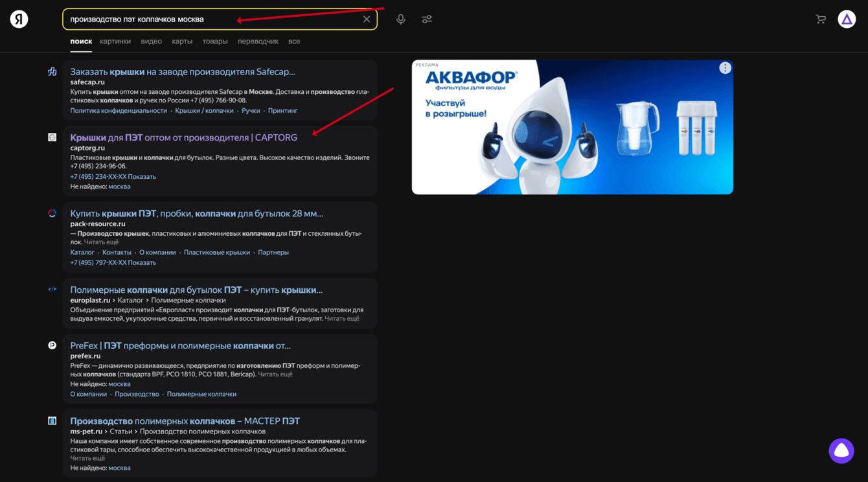Open the Yandex home logo

coord(19,19)
